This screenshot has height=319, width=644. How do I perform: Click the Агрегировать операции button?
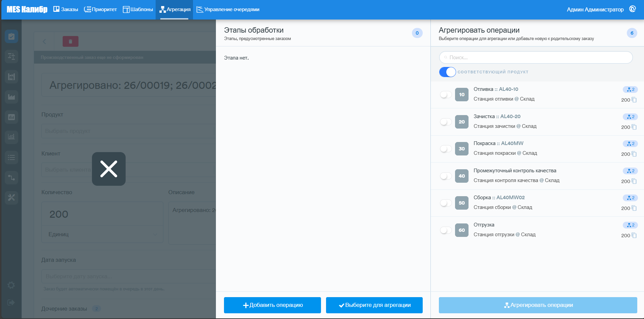(538, 305)
